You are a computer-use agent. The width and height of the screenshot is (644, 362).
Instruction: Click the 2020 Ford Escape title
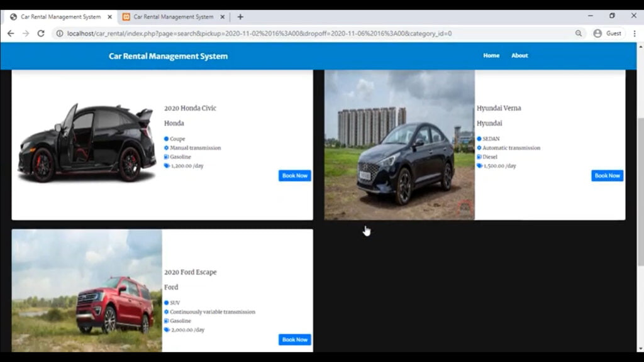(190, 272)
